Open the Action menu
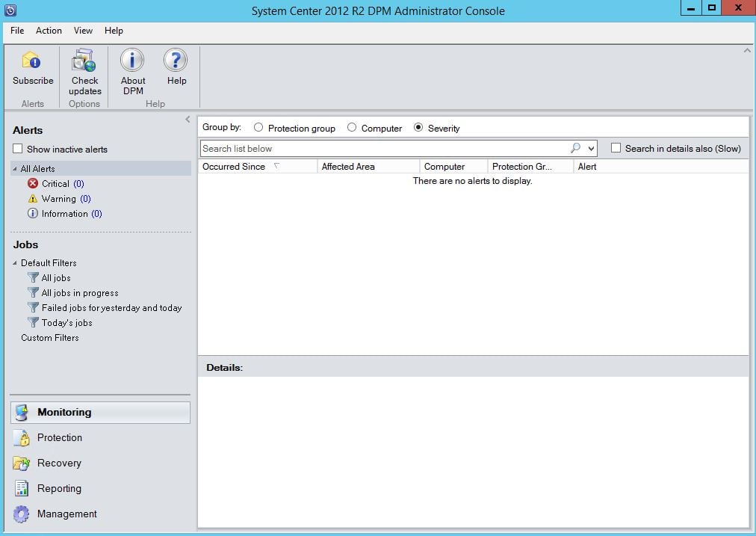Viewport: 756px width, 536px height. [x=49, y=31]
